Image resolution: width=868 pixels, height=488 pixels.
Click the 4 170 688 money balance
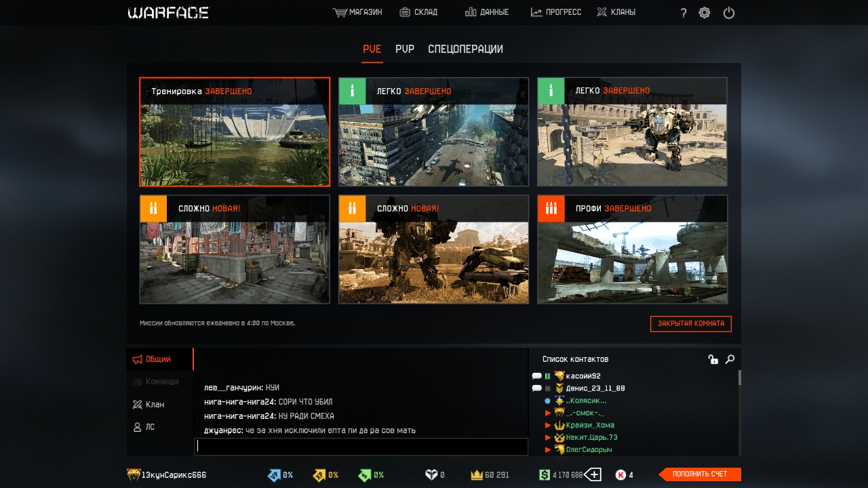[568, 475]
